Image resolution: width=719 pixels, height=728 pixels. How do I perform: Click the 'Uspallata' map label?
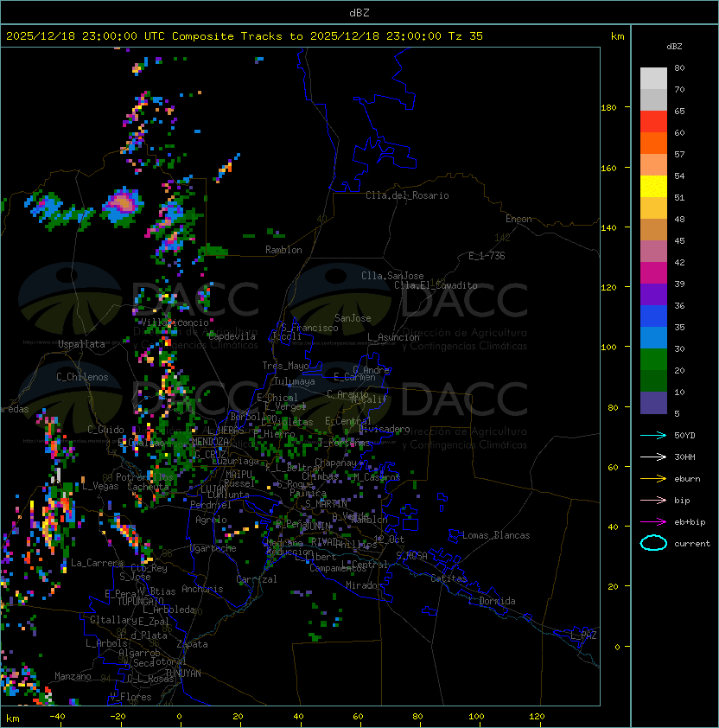click(x=81, y=344)
